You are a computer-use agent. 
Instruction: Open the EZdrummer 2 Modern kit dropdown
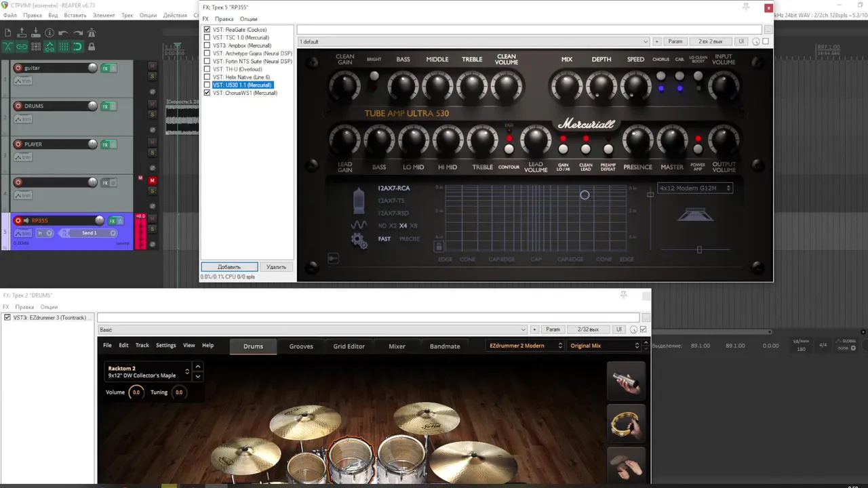coord(526,346)
